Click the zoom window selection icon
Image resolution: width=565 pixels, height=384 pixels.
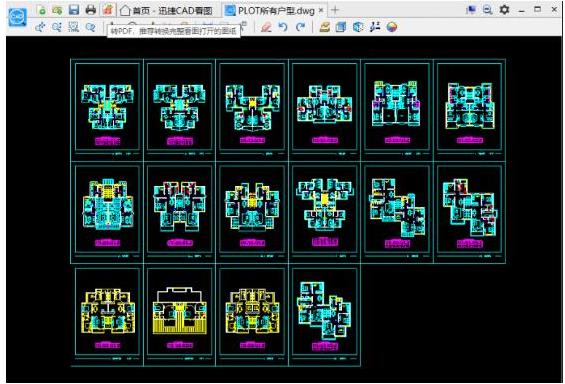point(74,27)
